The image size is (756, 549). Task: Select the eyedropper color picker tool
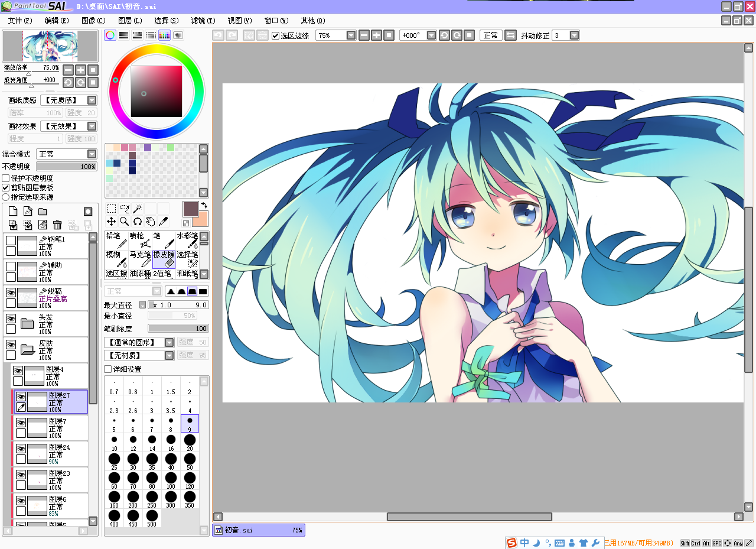coord(163,221)
